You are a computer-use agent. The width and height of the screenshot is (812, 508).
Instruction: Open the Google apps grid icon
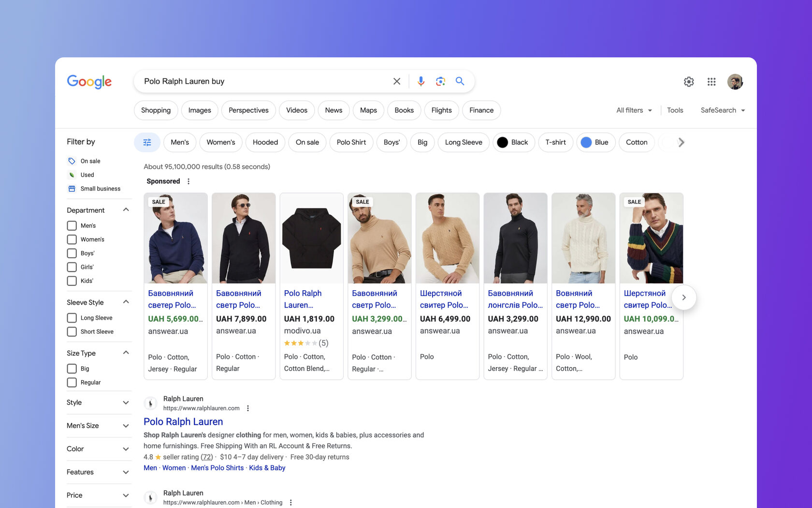pos(711,82)
